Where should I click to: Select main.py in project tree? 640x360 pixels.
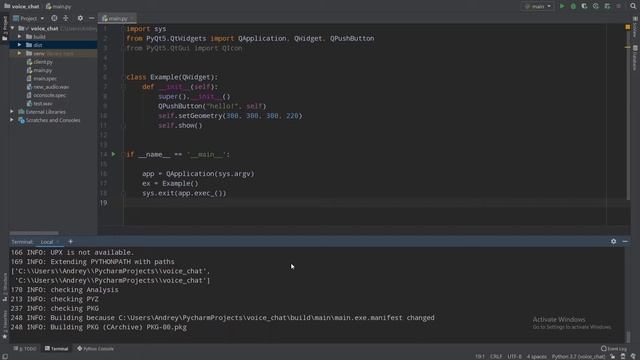tap(39, 70)
